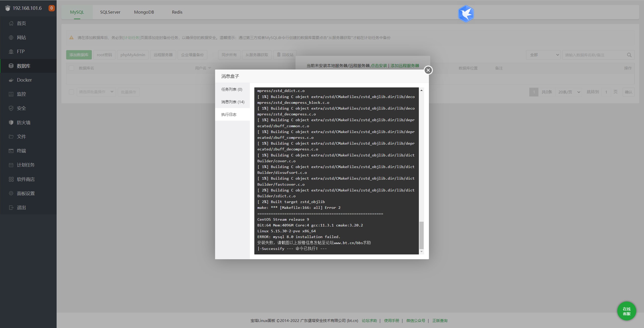Open the 首页 home icon in sidebar
Viewport: 644px width, 328px height.
point(11,23)
